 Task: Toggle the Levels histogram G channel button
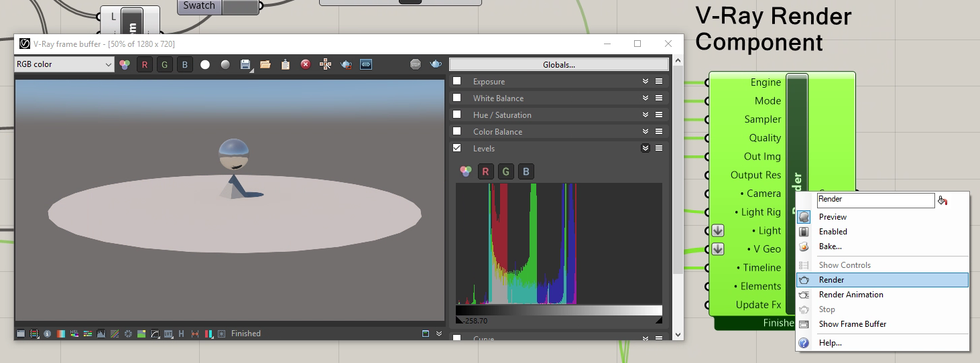pyautogui.click(x=506, y=171)
